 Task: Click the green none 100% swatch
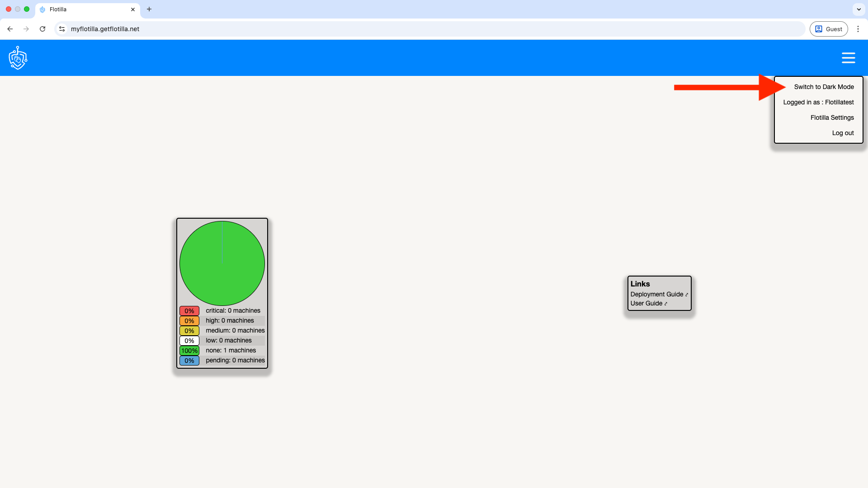pos(189,351)
